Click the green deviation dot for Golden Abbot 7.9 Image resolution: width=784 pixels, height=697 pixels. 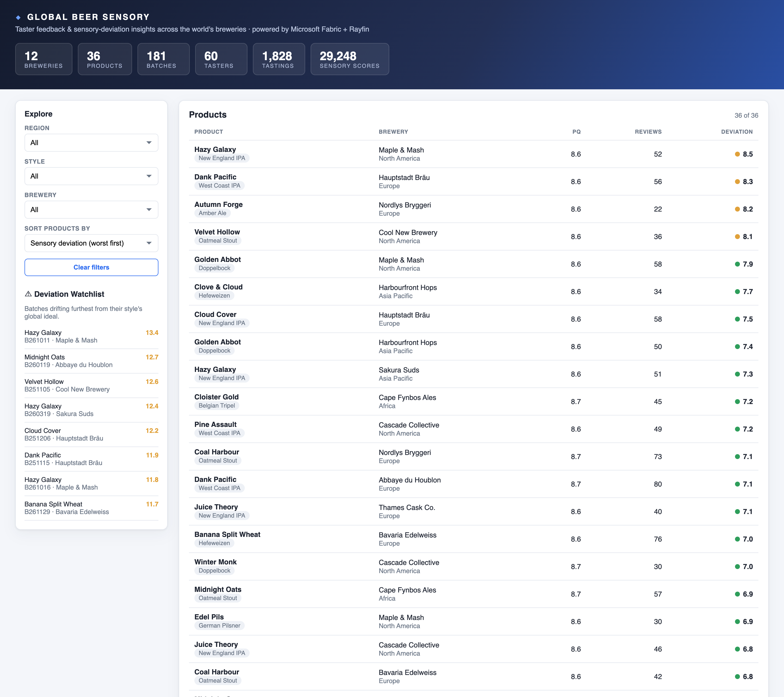[737, 264]
